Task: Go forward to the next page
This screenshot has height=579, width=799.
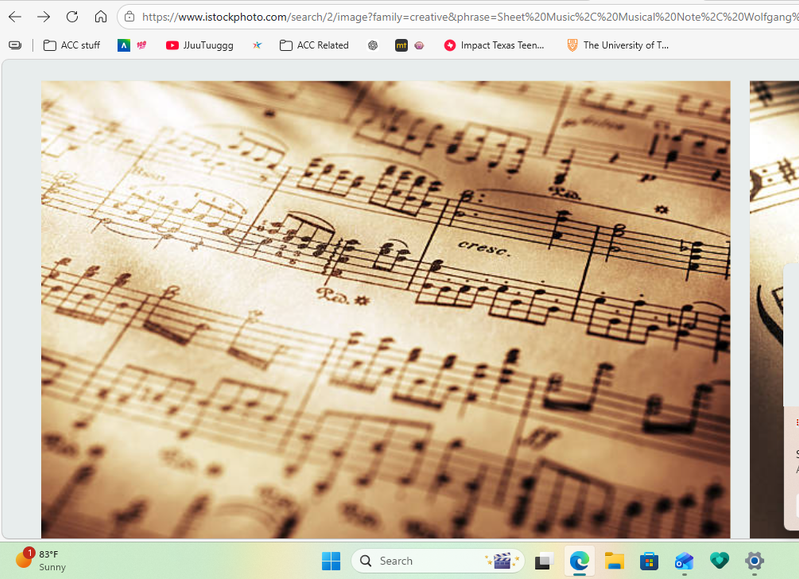Action: pyautogui.click(x=43, y=17)
